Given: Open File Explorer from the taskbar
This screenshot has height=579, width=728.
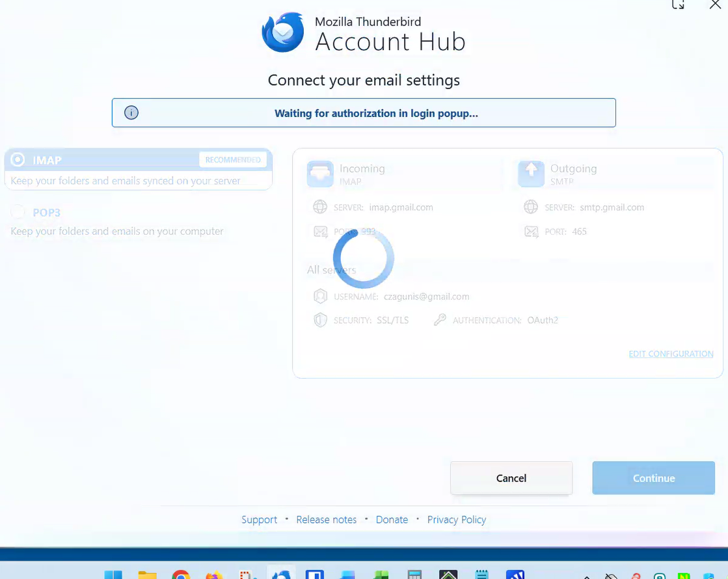Looking at the screenshot, I should point(147,574).
